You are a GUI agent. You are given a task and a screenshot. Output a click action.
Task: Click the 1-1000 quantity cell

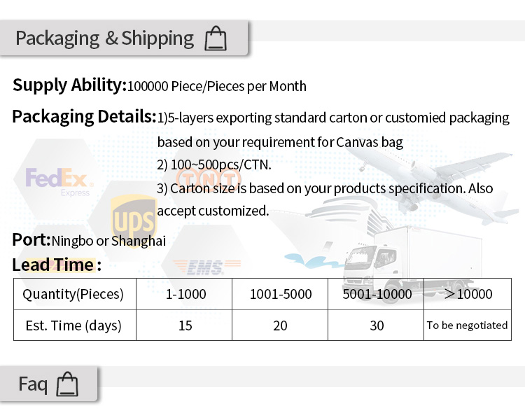(x=184, y=294)
